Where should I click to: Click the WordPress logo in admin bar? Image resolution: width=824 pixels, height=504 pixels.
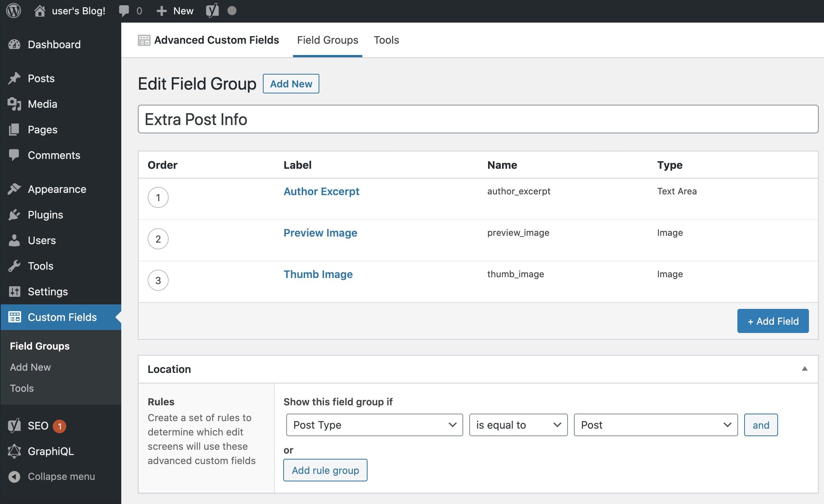[14, 10]
